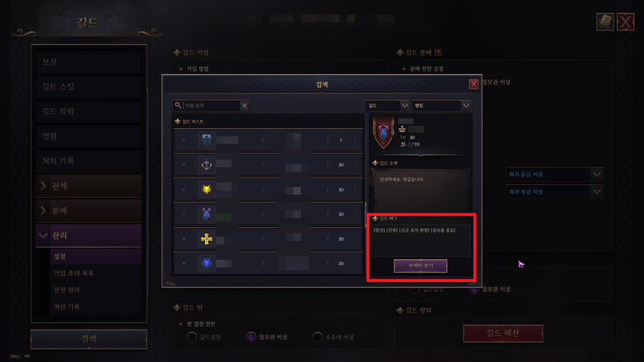This screenshot has height=362, width=644.
Task: Click the guild list scrollbar handle
Action: click(365, 211)
